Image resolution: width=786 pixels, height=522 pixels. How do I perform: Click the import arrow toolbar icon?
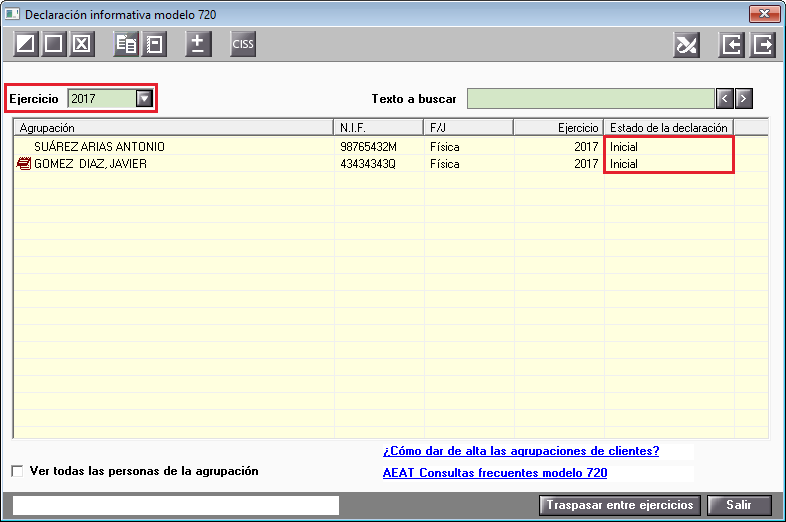731,45
